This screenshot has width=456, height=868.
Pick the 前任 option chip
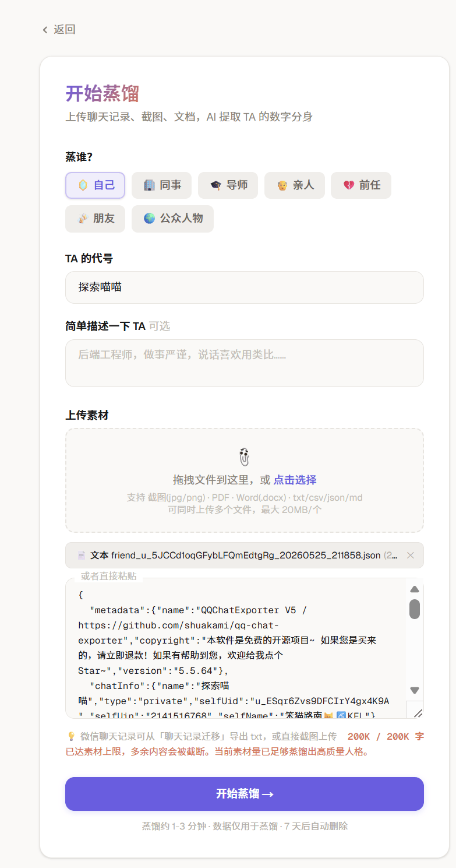(361, 185)
